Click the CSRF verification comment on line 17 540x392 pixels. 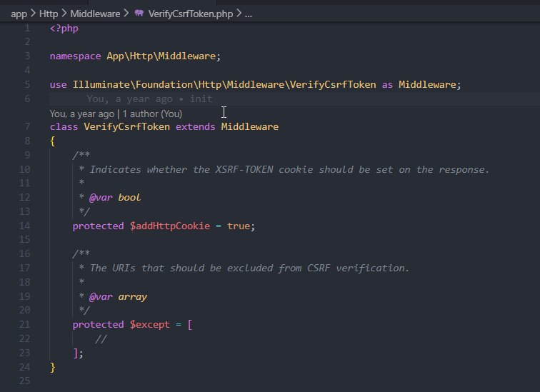pyautogui.click(x=244, y=268)
